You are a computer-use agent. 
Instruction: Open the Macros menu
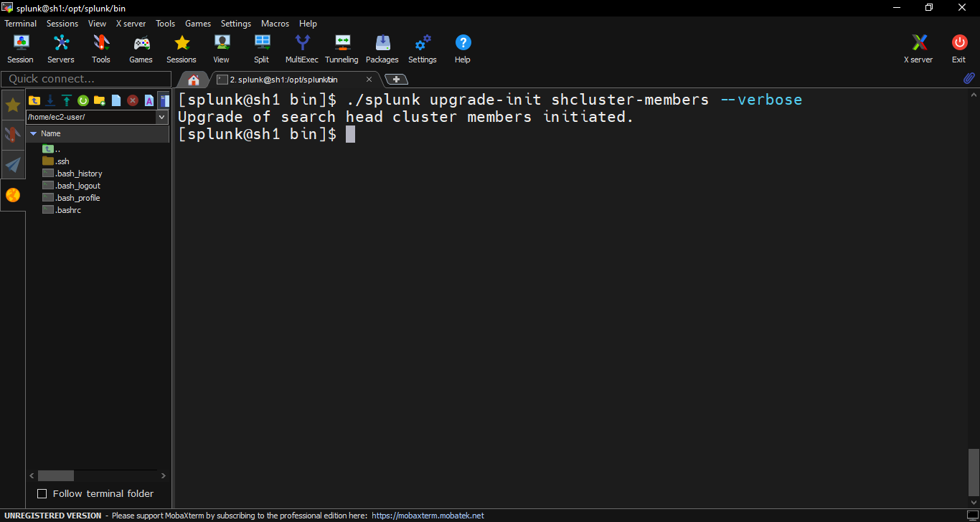tap(275, 24)
